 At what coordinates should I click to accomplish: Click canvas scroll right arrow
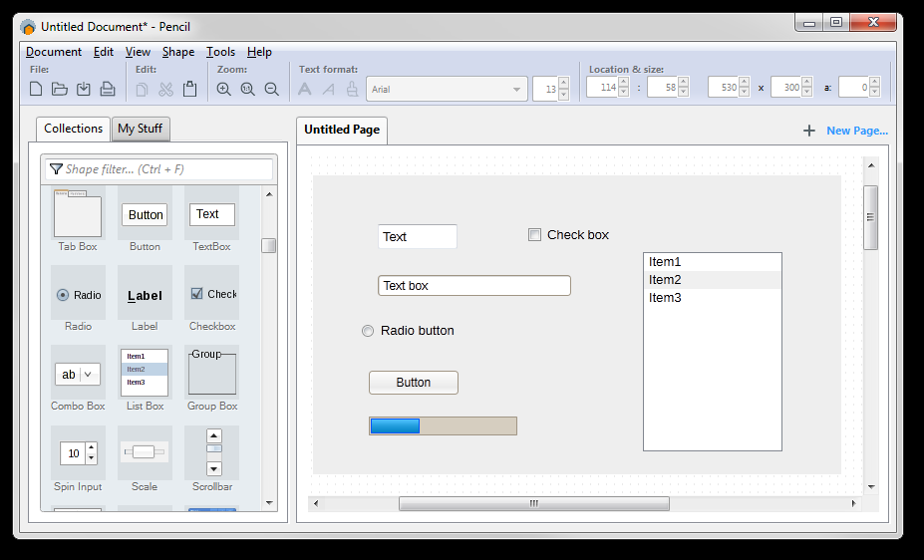point(854,503)
